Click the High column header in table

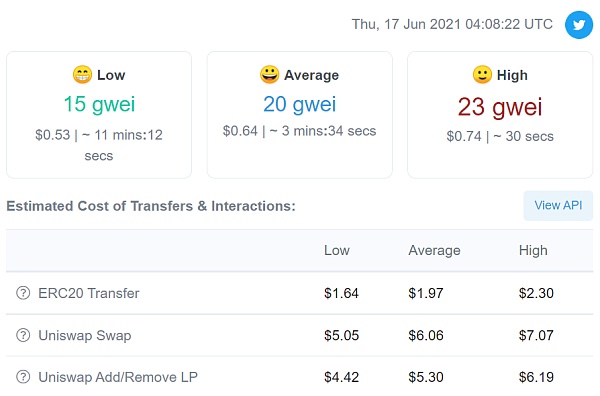tap(533, 251)
